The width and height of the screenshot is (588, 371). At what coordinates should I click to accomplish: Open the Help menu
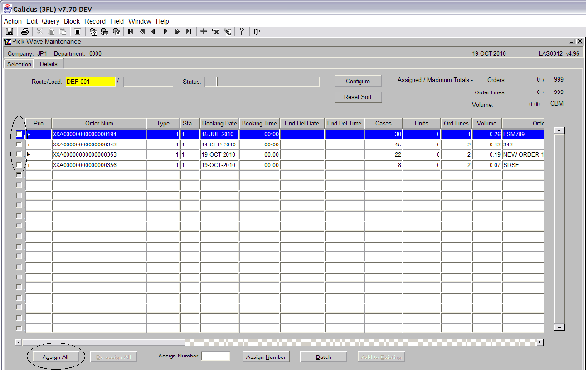[162, 21]
